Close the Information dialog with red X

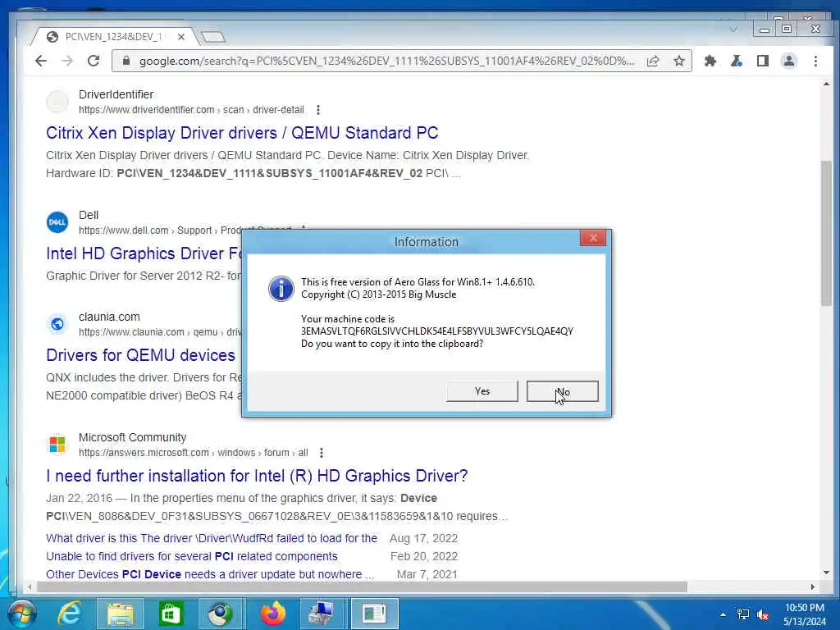pyautogui.click(x=593, y=238)
